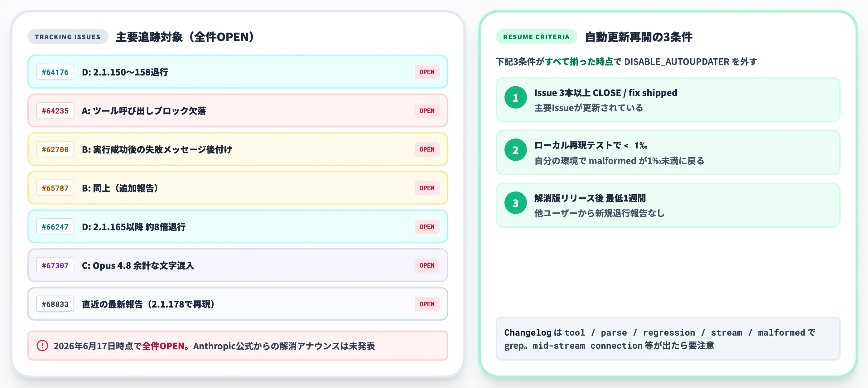Select the text '直近の最新報告（2.1.178で再現）'
The height and width of the screenshot is (388, 868).
149,304
